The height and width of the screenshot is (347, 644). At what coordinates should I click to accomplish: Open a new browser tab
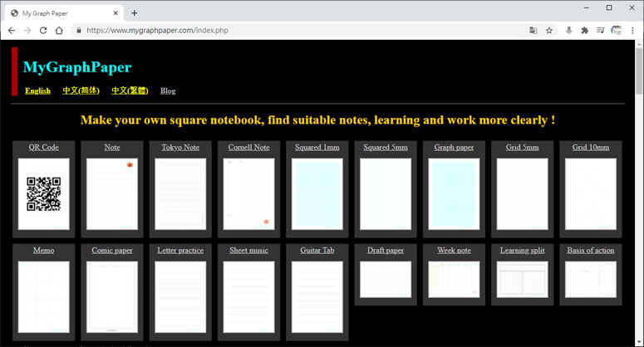coord(135,13)
